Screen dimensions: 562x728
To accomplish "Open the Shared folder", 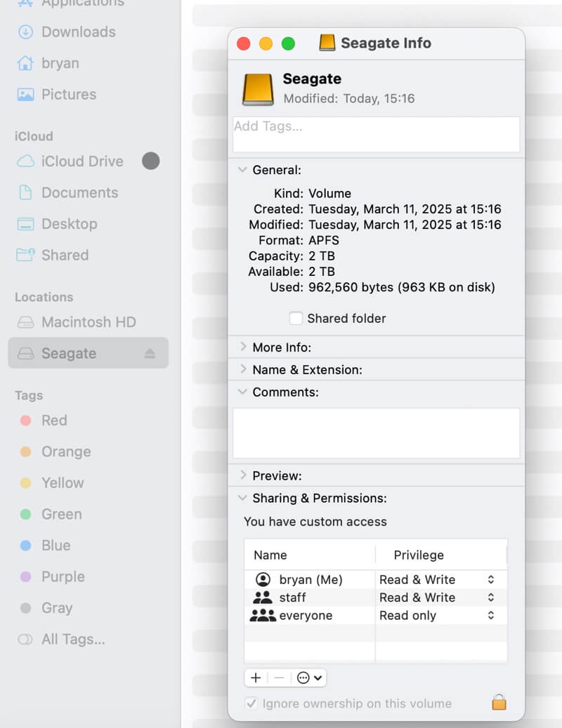I will [x=63, y=255].
